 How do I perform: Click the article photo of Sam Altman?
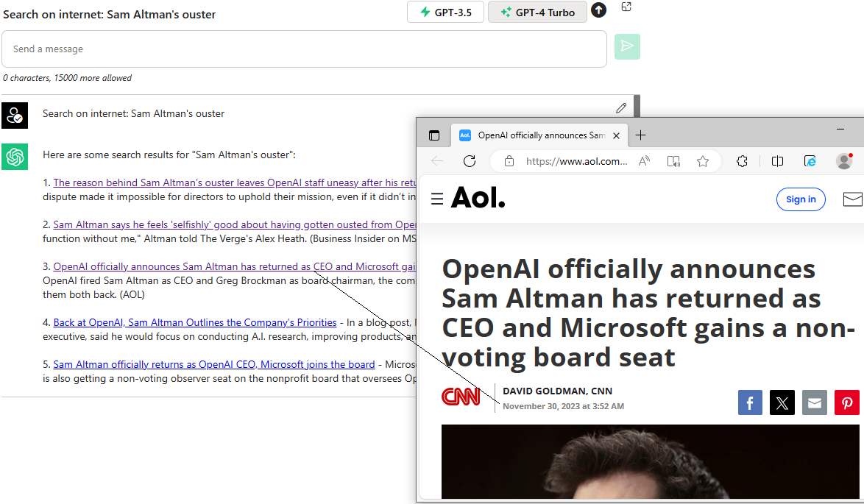[650, 461]
